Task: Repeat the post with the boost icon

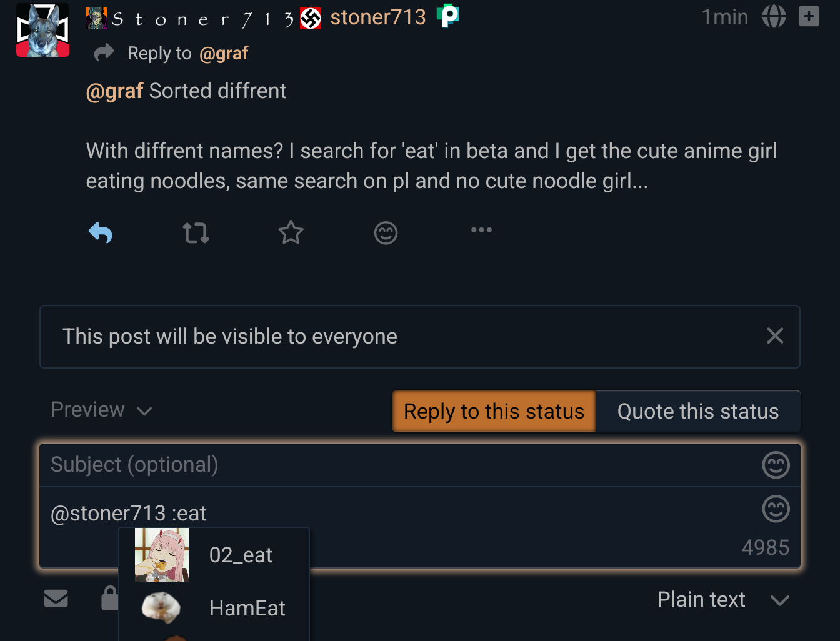Action: (196, 233)
